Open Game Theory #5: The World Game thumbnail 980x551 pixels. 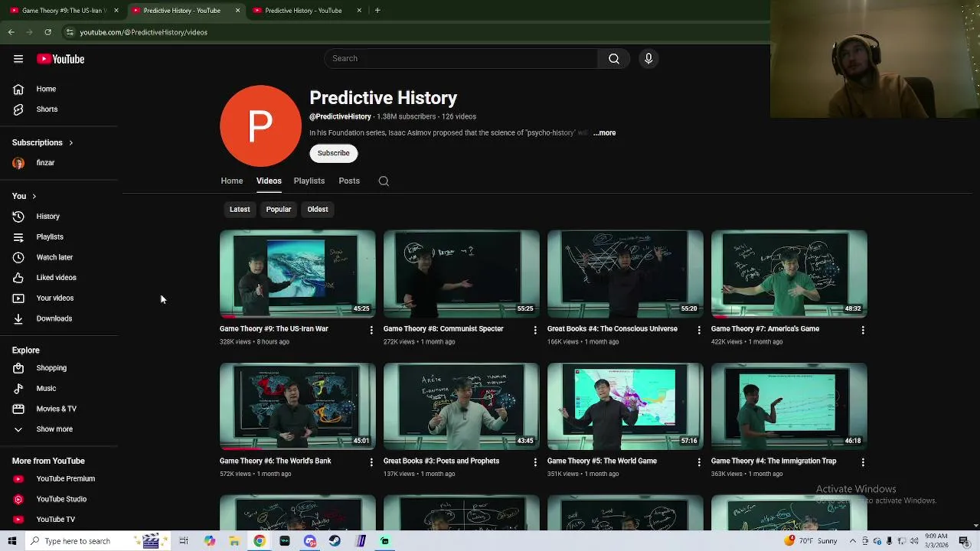tap(626, 406)
